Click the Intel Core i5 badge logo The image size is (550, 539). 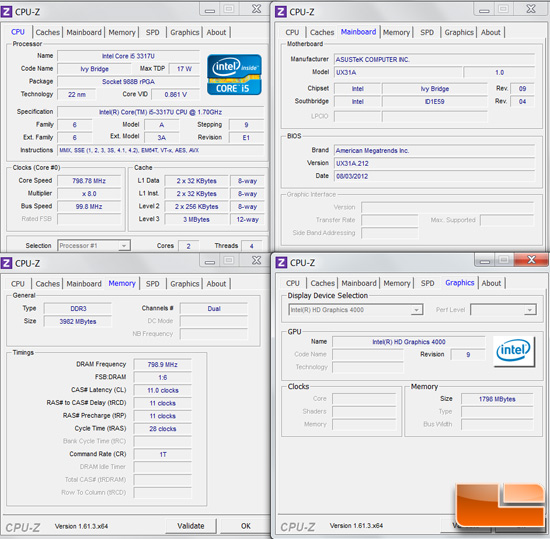(234, 75)
